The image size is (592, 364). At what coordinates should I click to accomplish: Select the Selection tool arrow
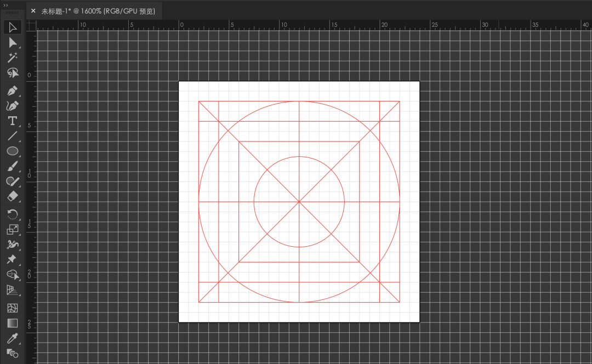tap(13, 27)
